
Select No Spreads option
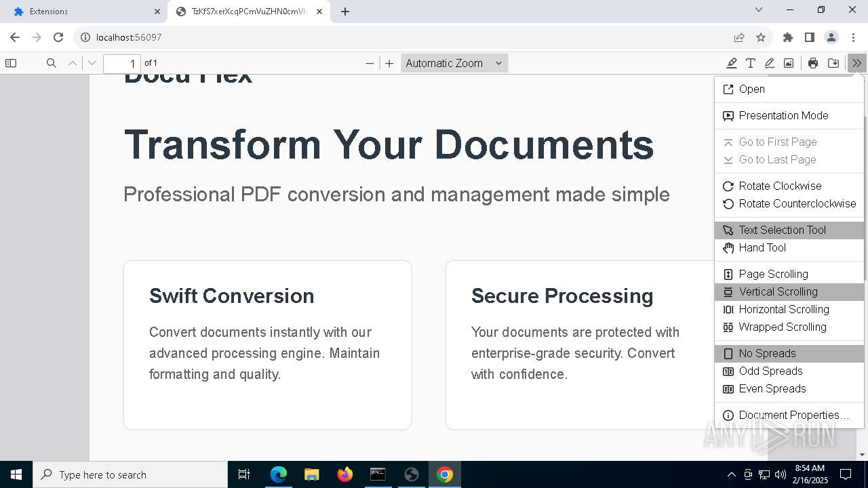tap(789, 353)
